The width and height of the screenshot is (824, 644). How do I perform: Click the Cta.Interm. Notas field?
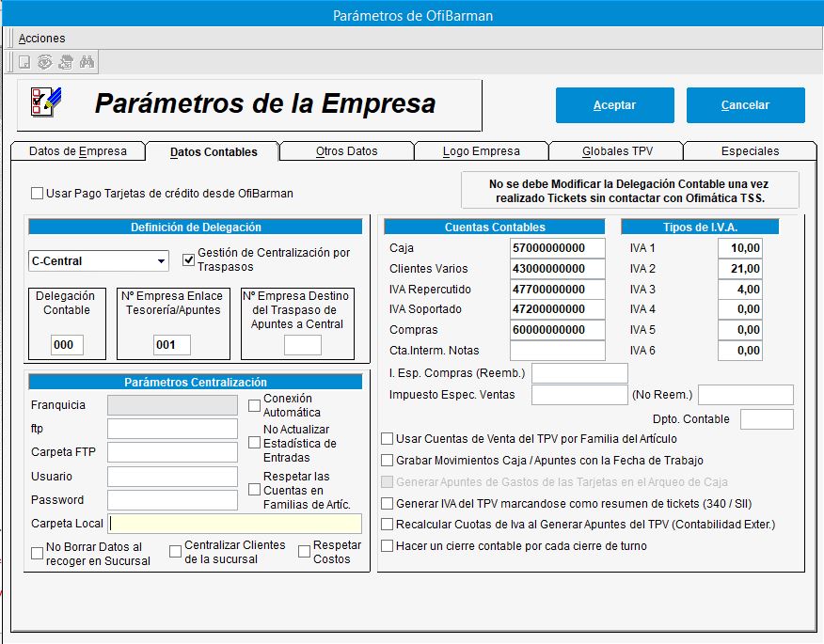coord(558,351)
